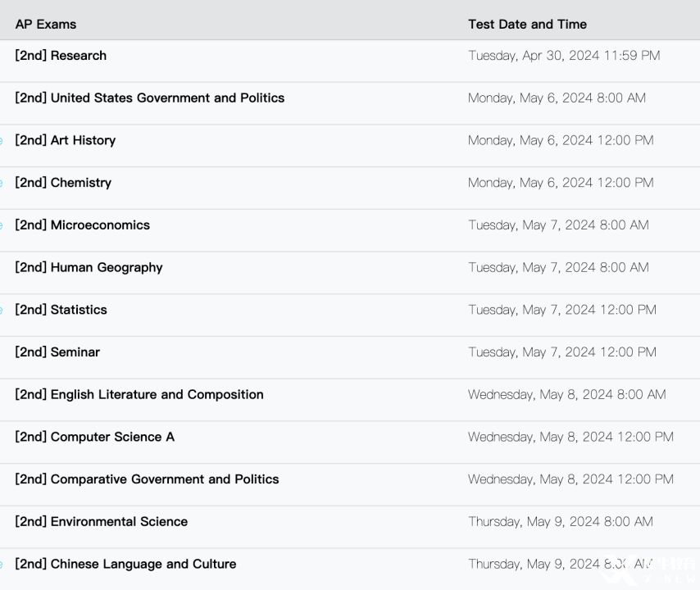The image size is (700, 590).
Task: Open Comparative Government and Politics exam
Action: pyautogui.click(x=147, y=479)
